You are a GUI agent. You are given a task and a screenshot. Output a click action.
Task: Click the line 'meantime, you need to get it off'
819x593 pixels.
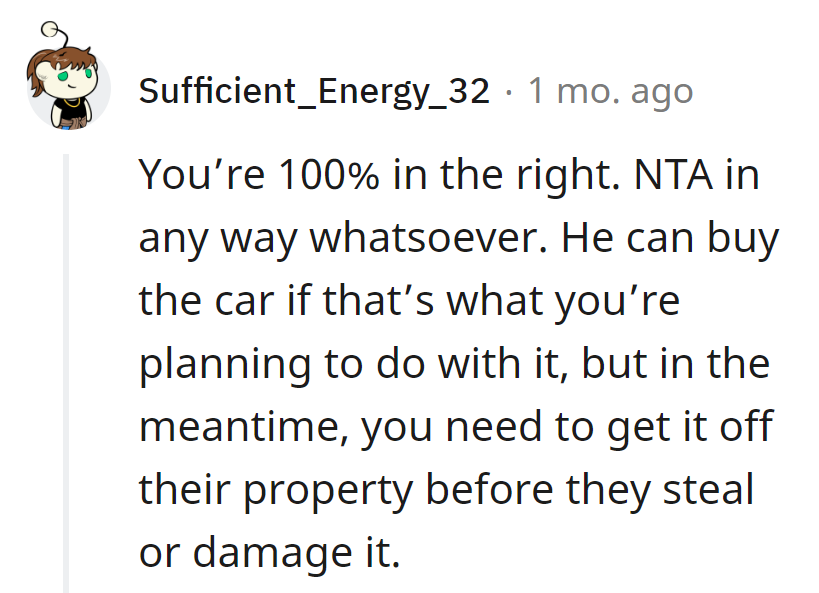(x=455, y=427)
